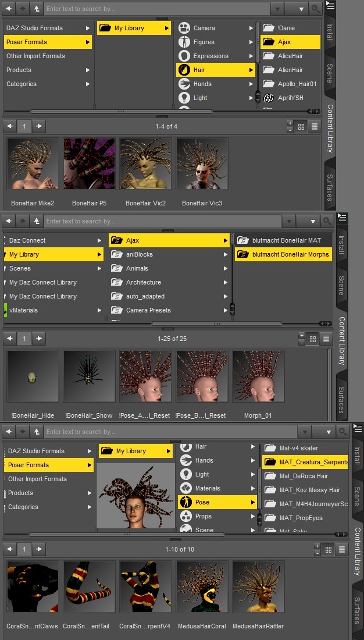Screen dimensions: 364x640
Task: Switch to Install tab in 1-10 of 10 pane
Action: tap(356, 457)
